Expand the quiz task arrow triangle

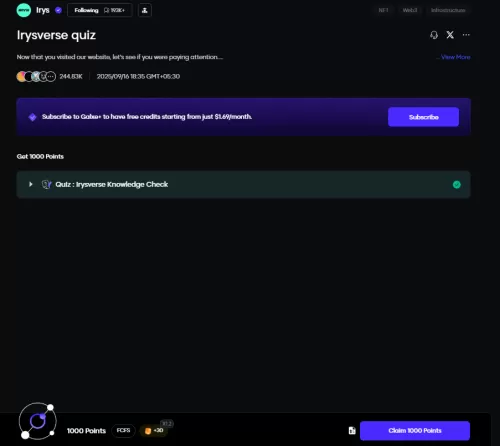pos(31,184)
